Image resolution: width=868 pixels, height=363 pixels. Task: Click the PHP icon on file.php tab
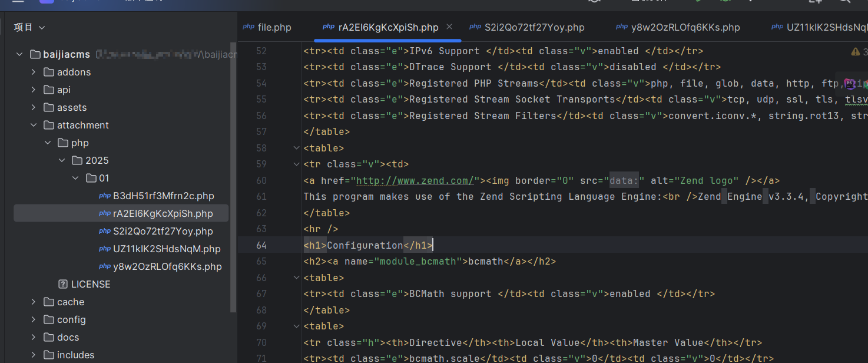tap(249, 27)
